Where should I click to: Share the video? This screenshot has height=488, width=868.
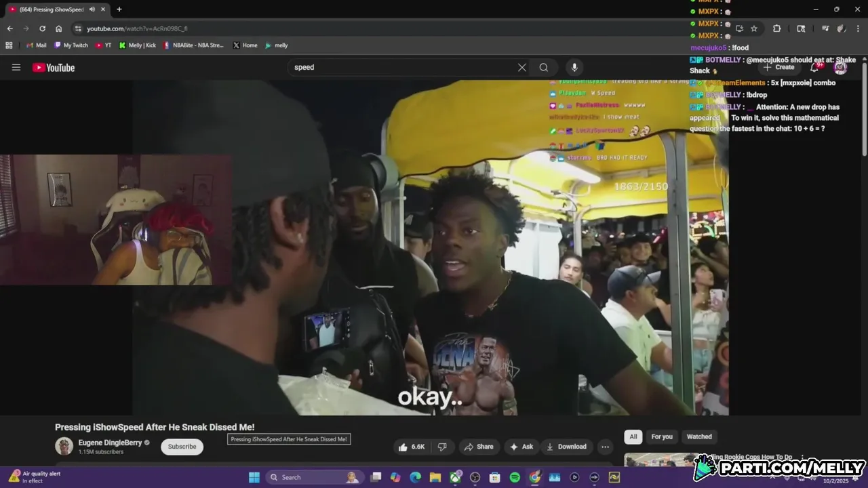tap(479, 447)
